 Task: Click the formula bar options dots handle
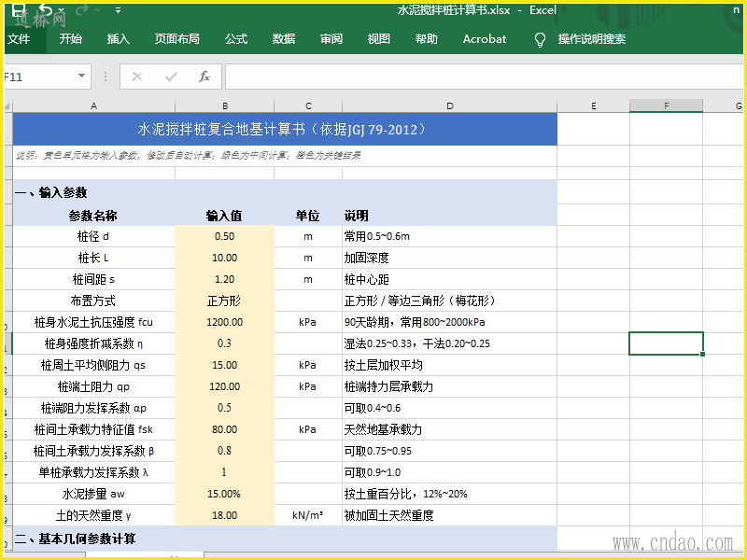[106, 77]
